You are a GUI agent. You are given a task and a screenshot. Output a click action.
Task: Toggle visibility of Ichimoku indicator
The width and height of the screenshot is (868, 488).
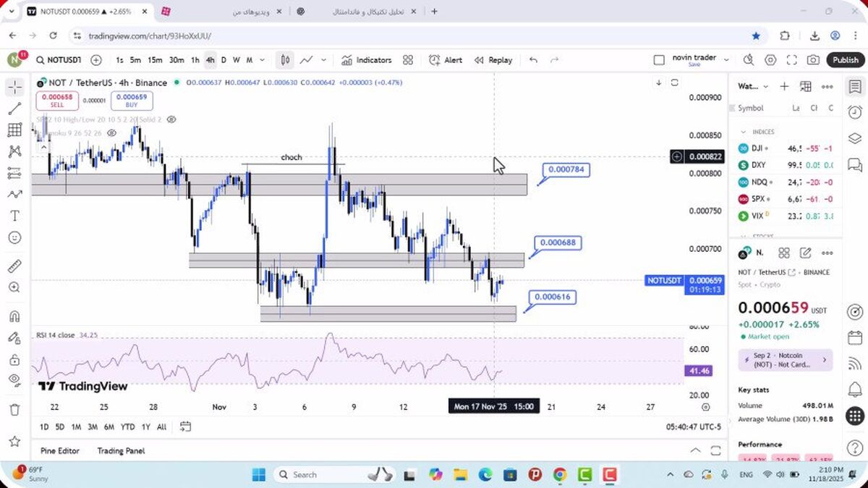tap(111, 133)
